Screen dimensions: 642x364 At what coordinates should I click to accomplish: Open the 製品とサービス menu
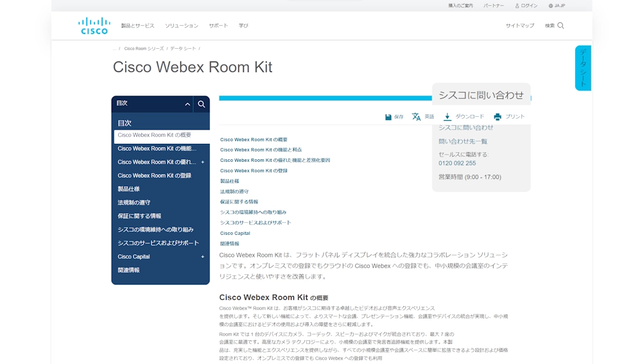click(x=137, y=26)
